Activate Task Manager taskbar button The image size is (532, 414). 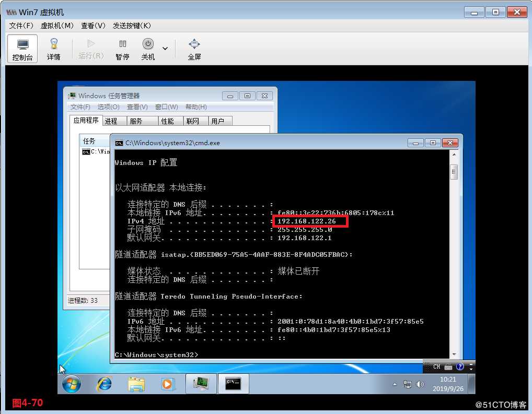point(201,384)
